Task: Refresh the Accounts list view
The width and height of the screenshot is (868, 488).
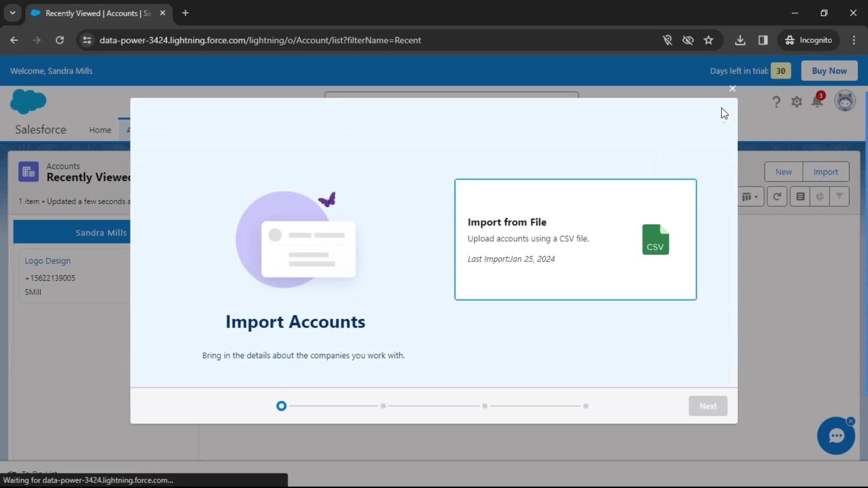Action: (777, 197)
